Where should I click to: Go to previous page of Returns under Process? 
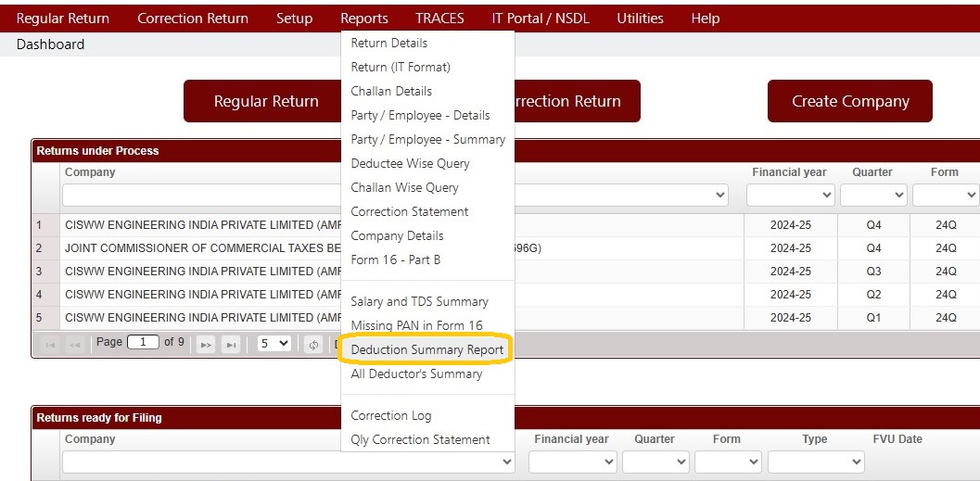[x=74, y=344]
